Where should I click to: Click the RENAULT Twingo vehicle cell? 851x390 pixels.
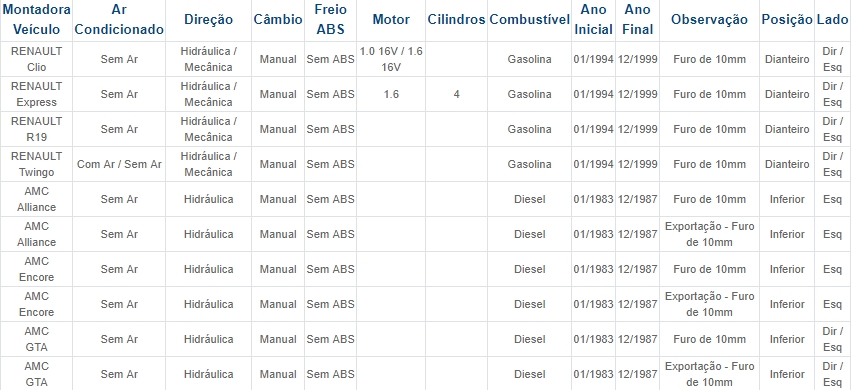click(36, 164)
